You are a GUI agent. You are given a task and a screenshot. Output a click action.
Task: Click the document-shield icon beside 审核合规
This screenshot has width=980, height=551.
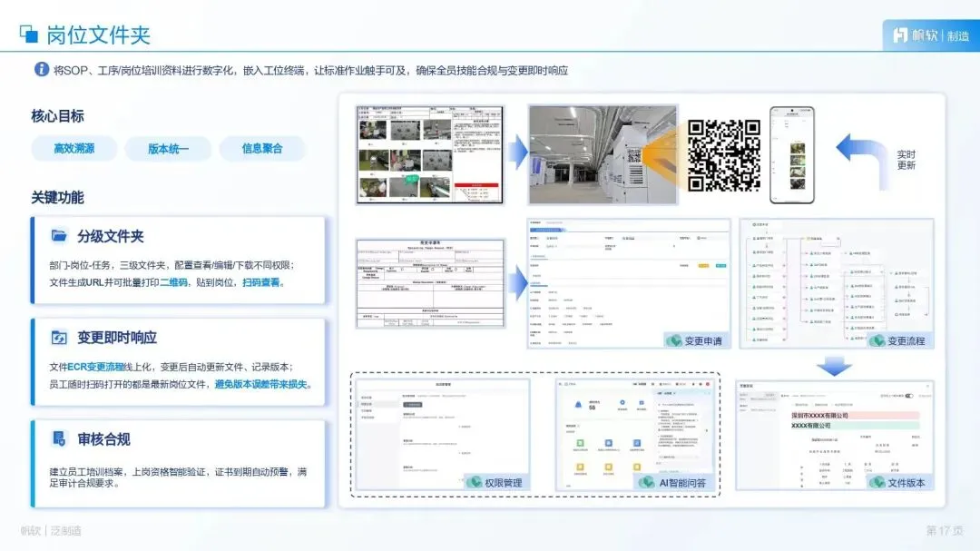pos(59,439)
